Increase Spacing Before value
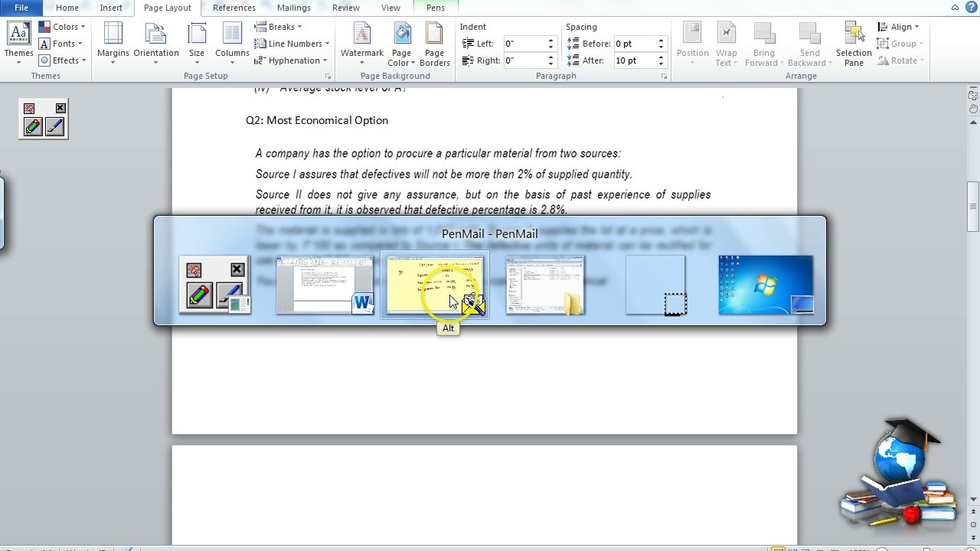Viewport: 980px width, 551px height. [x=661, y=40]
